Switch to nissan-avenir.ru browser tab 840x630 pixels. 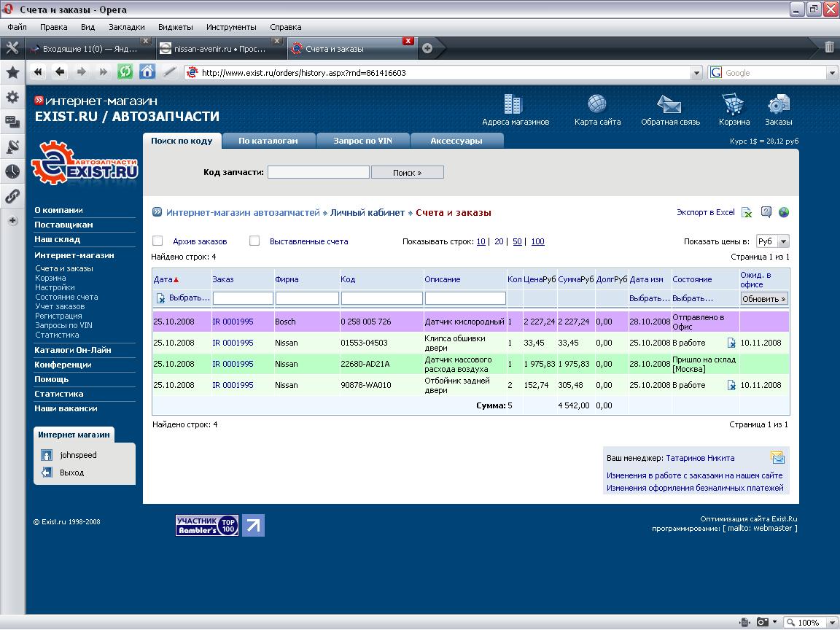221,48
